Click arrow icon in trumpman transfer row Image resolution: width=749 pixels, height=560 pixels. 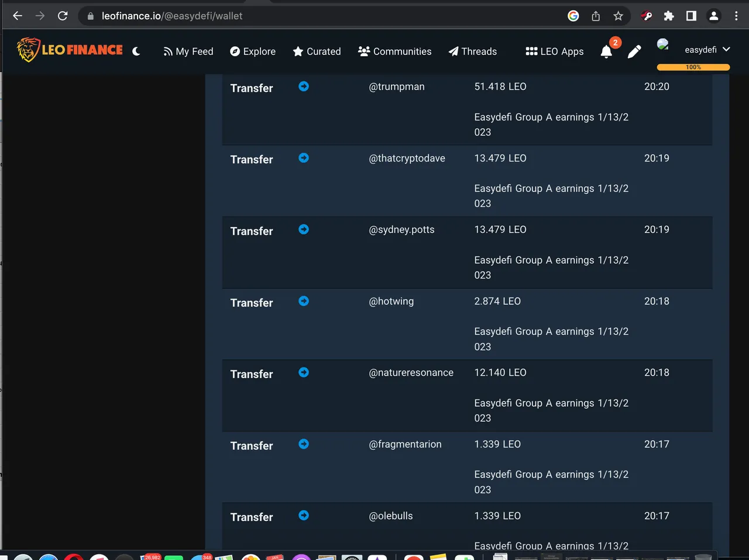[304, 87]
